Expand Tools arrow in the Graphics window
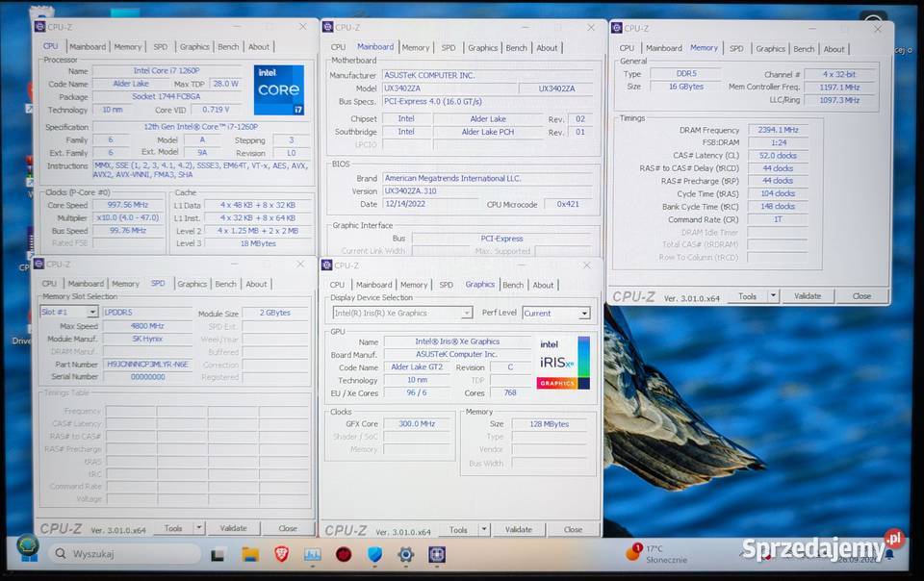The width and height of the screenshot is (924, 581). point(484,529)
